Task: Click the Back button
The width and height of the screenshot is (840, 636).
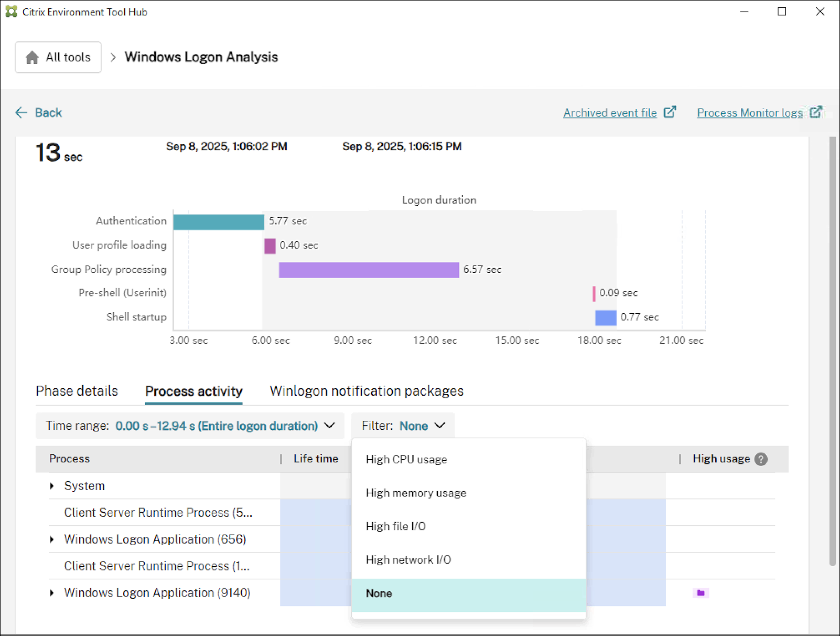Action: (48, 112)
